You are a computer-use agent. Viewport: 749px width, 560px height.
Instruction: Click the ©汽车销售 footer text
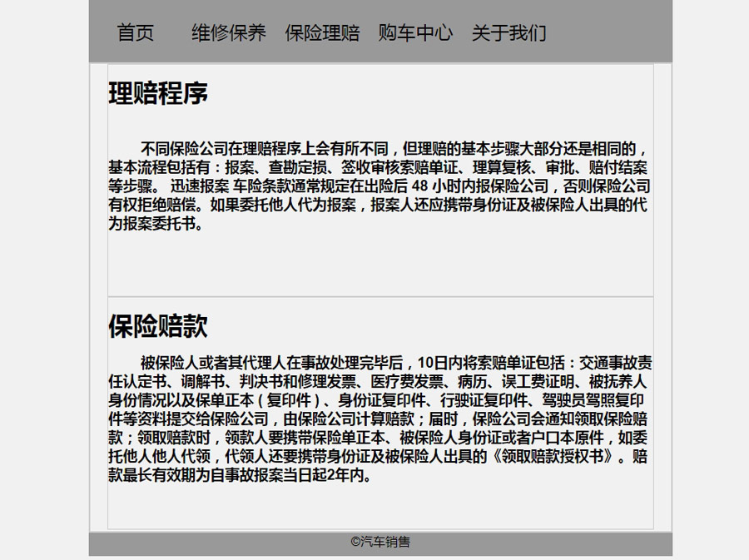click(380, 542)
